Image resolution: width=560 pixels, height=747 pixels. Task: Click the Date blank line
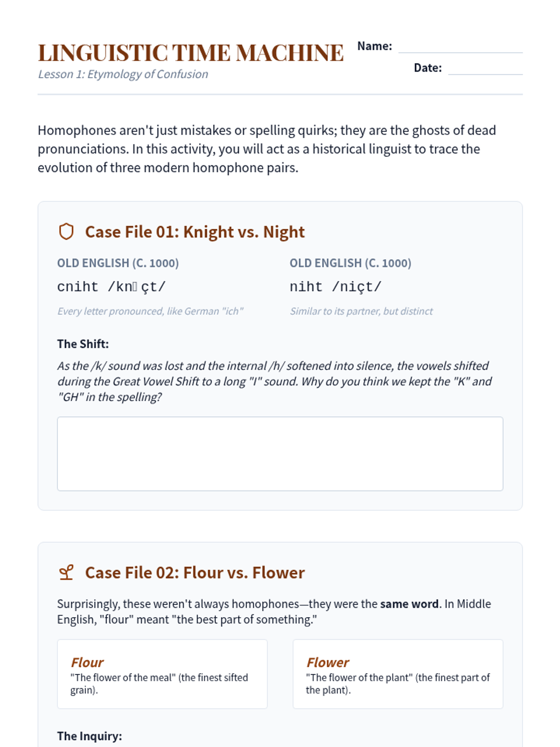pos(485,69)
